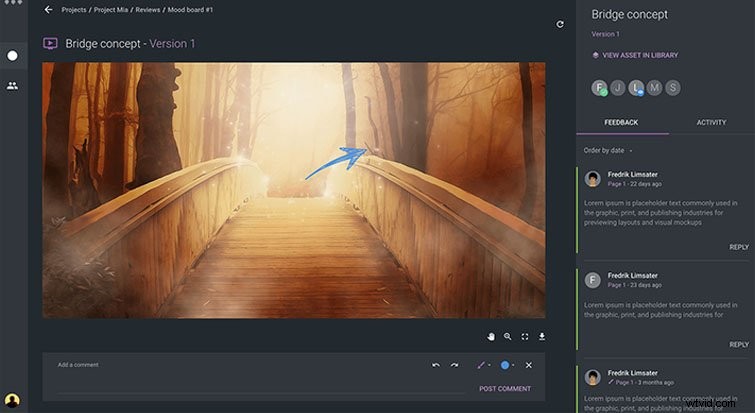This screenshot has height=413, width=755.
Task: Open the Projects breadcrumb link
Action: (74, 10)
